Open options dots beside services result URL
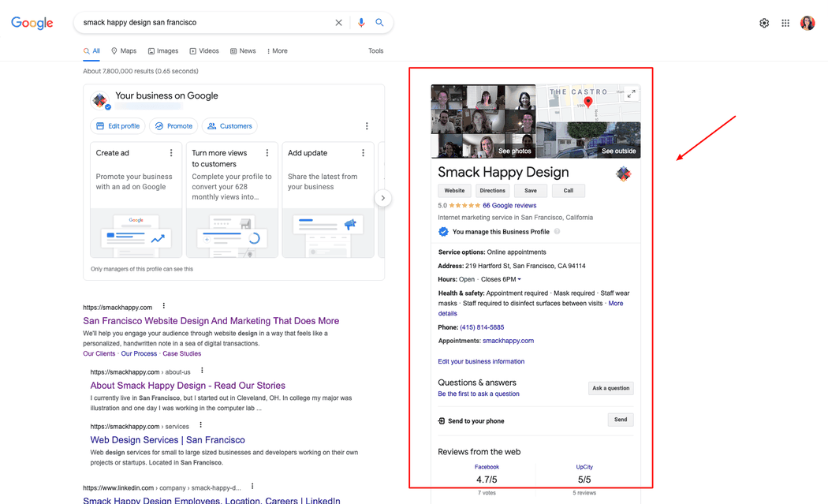This screenshot has width=828, height=504. [x=200, y=425]
